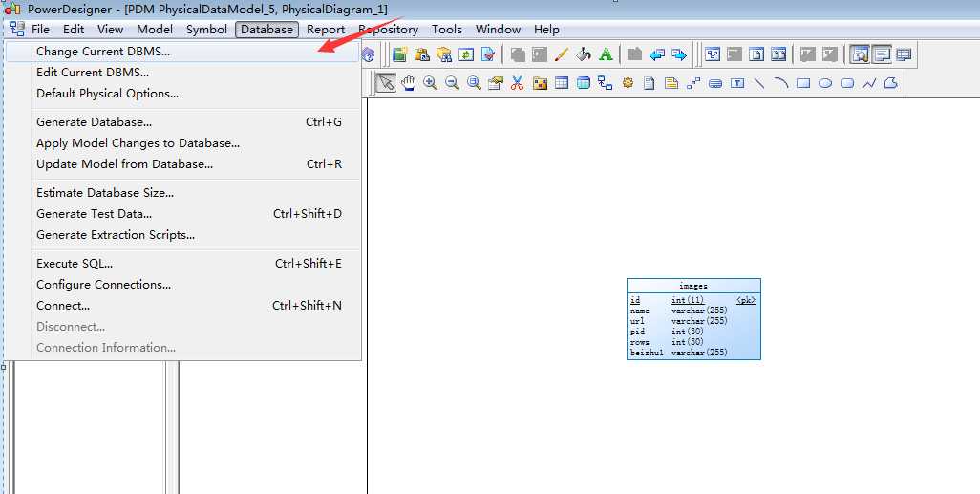Click the green refresh arrows toolbar icon
The width and height of the screenshot is (980, 494).
point(466,54)
